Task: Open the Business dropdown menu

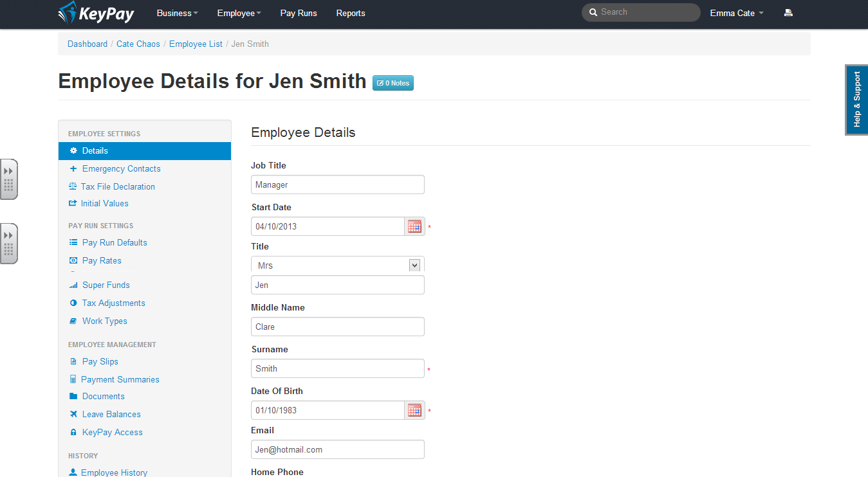Action: [x=177, y=13]
